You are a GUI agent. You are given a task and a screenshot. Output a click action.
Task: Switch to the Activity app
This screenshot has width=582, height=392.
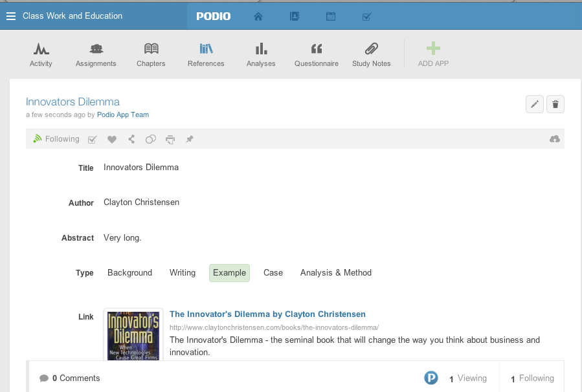point(41,54)
